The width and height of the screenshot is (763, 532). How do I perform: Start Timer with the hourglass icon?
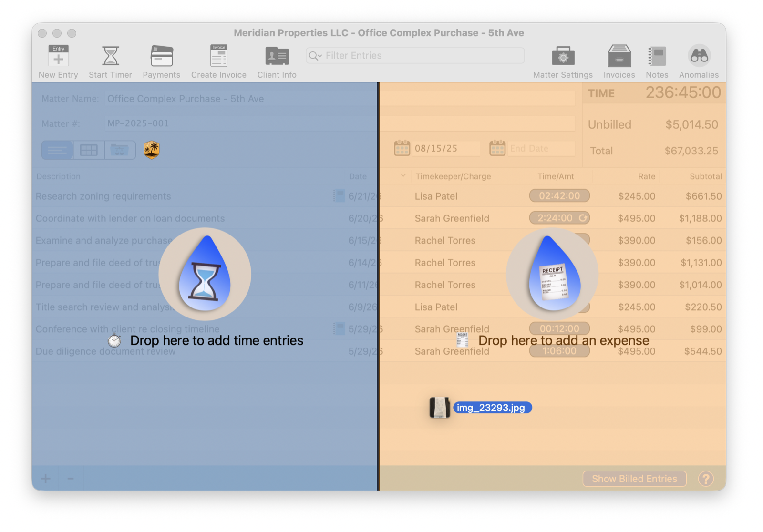click(111, 56)
